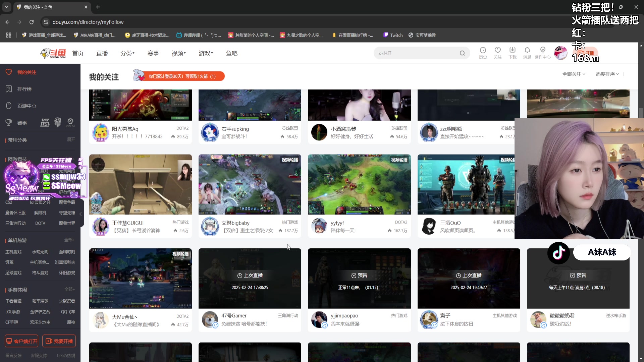Expand 常用分类 with 展开
This screenshot has width=644, height=362.
click(71, 139)
